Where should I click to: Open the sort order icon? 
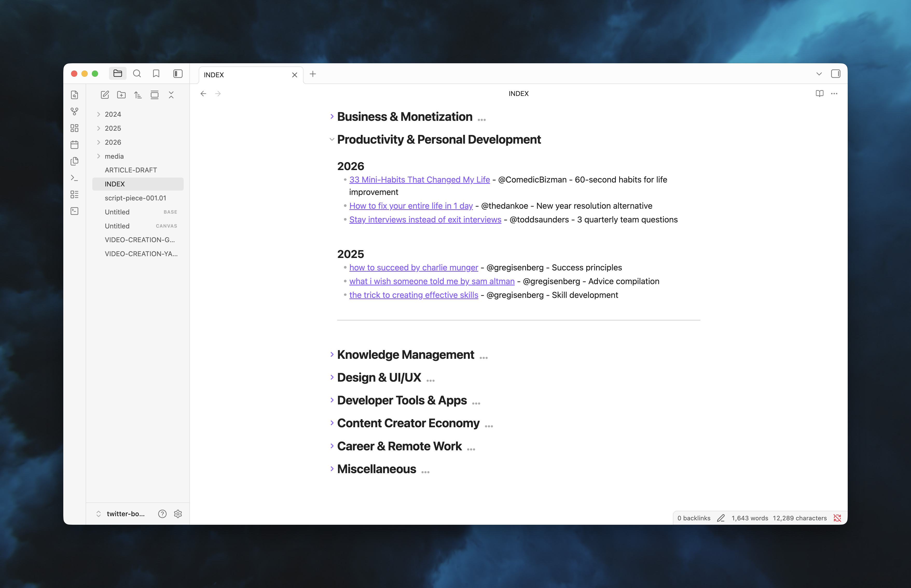click(x=138, y=95)
